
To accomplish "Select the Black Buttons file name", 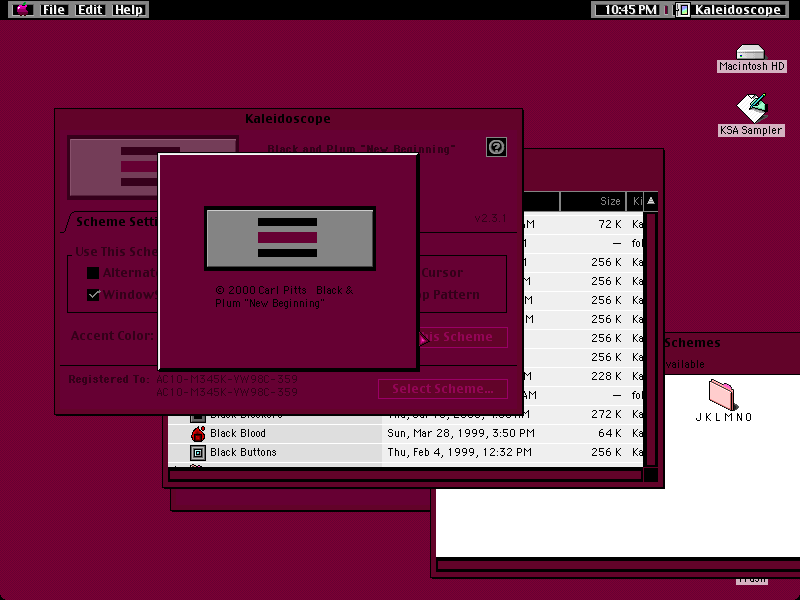I will 243,452.
